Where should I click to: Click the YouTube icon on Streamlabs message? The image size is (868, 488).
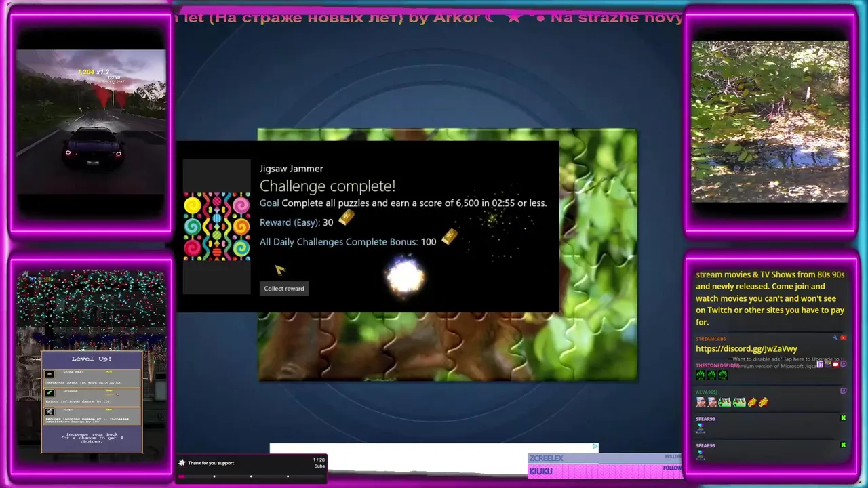(844, 338)
